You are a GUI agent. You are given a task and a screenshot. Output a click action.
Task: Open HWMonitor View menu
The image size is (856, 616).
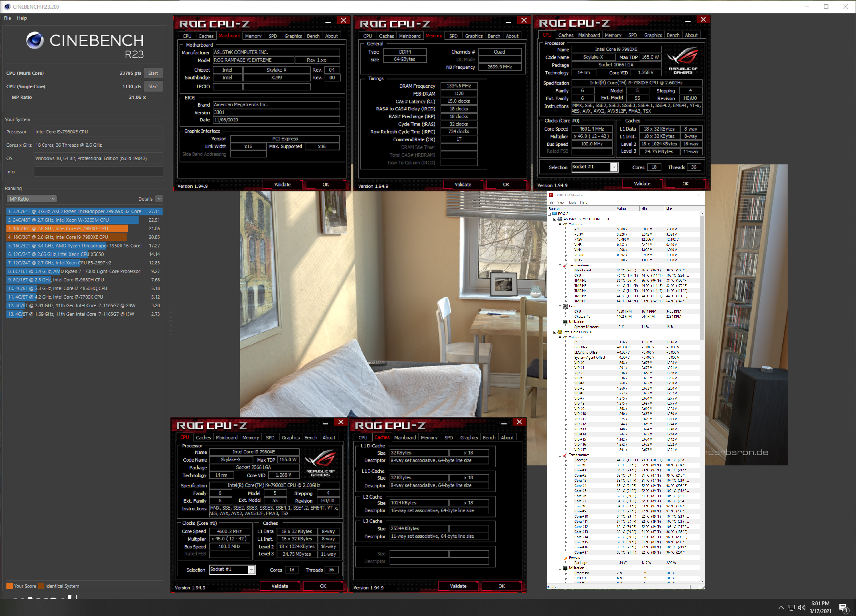(x=561, y=202)
